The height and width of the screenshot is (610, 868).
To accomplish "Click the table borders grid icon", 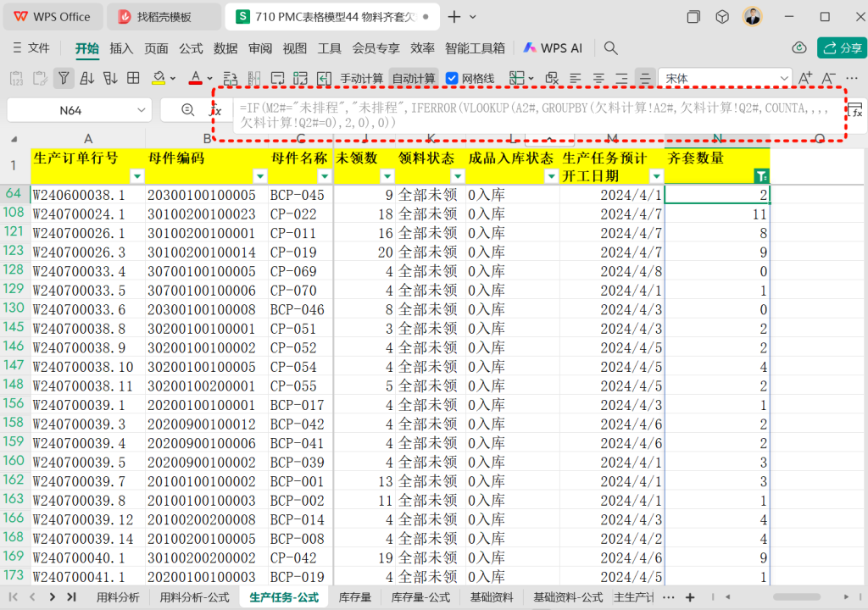I will 133,78.
